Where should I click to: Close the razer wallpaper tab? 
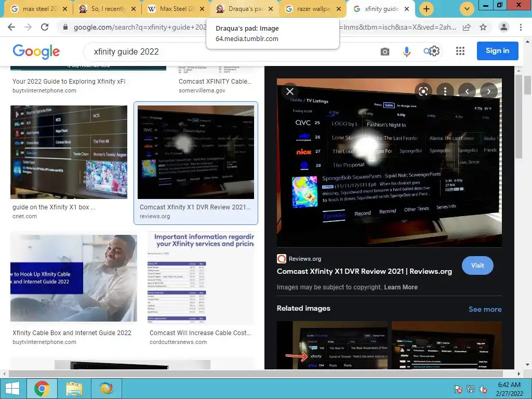(338, 9)
